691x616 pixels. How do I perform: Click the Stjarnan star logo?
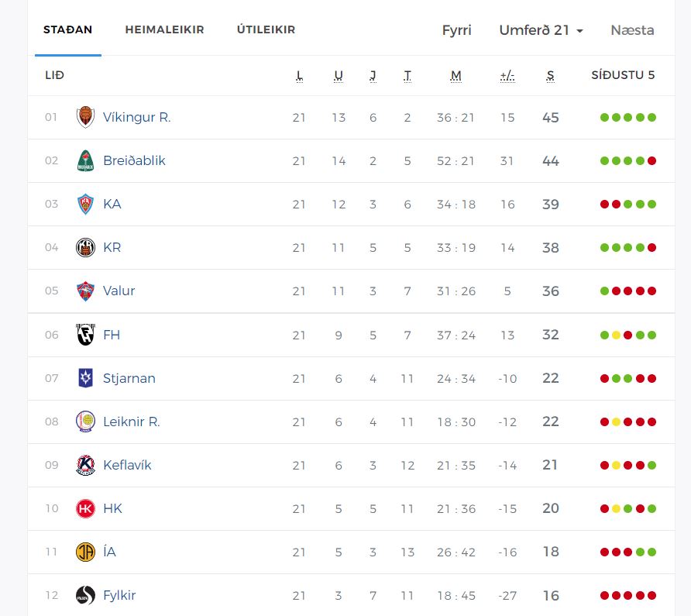[85, 378]
